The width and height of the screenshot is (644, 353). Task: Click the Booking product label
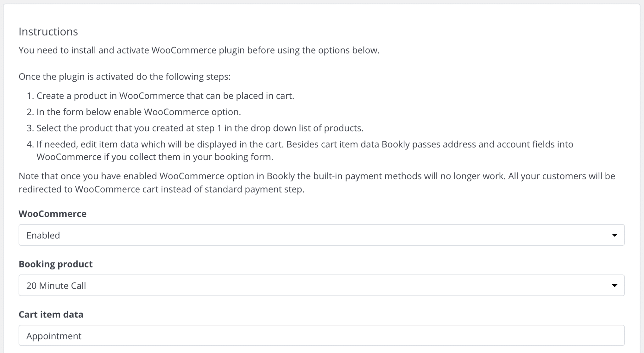pos(56,264)
